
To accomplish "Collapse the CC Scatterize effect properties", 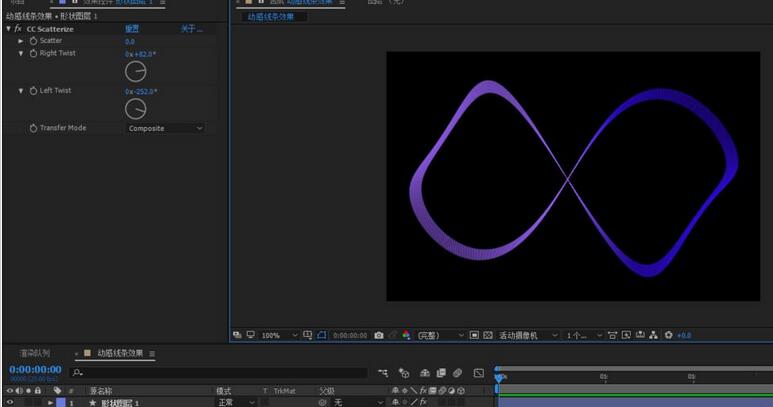I will click(8, 29).
